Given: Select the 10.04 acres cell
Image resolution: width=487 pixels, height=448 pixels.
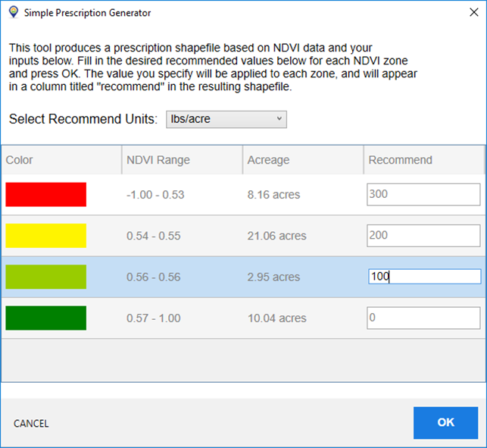Looking at the screenshot, I should click(276, 318).
